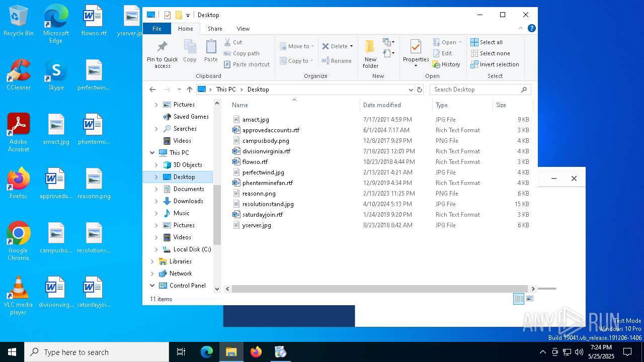Select the file campusbody.png

(266, 141)
